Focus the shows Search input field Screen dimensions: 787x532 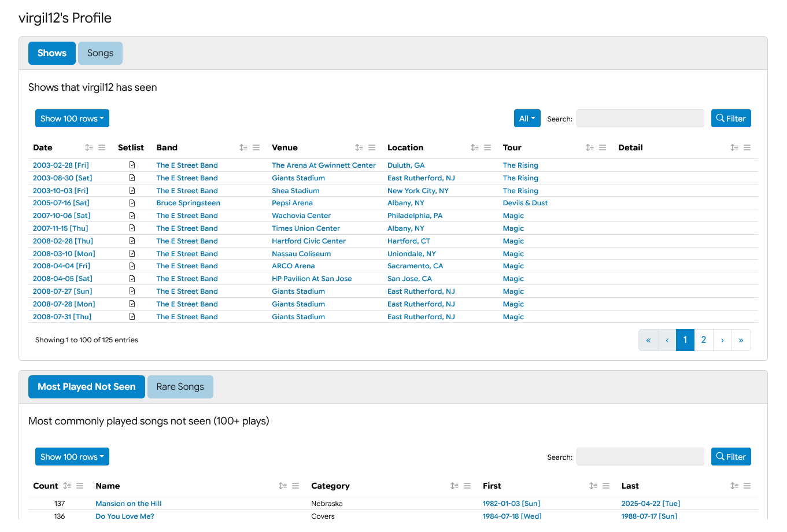[640, 119]
